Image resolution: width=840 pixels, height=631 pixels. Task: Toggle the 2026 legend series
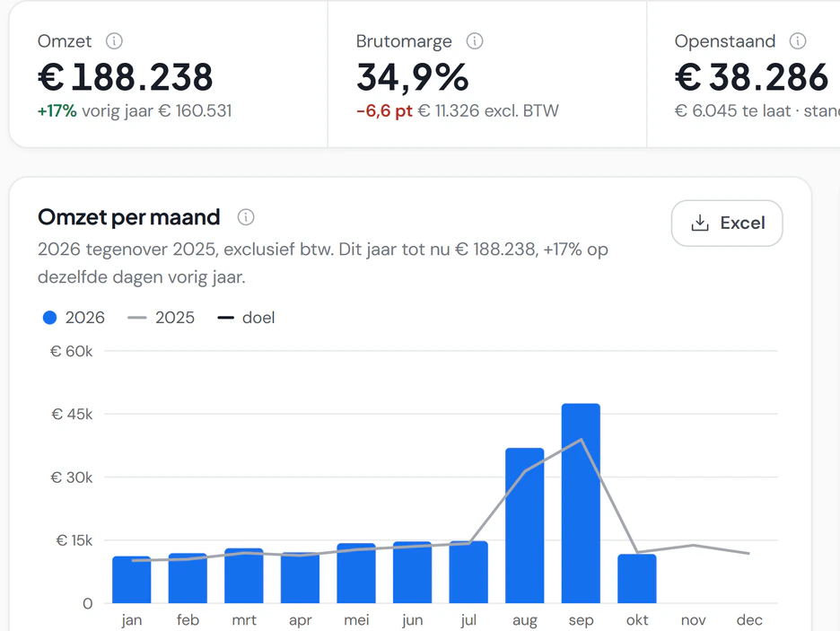click(x=74, y=318)
